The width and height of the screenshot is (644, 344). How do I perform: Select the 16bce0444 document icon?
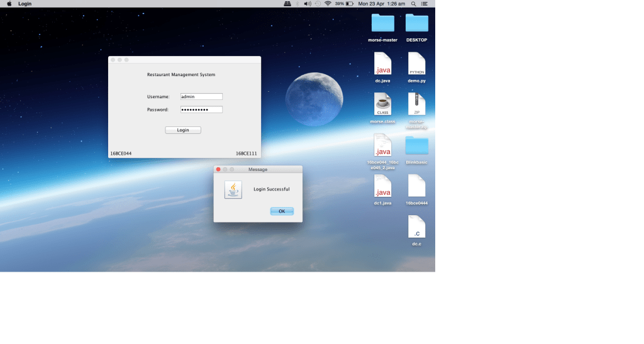pyautogui.click(x=416, y=186)
